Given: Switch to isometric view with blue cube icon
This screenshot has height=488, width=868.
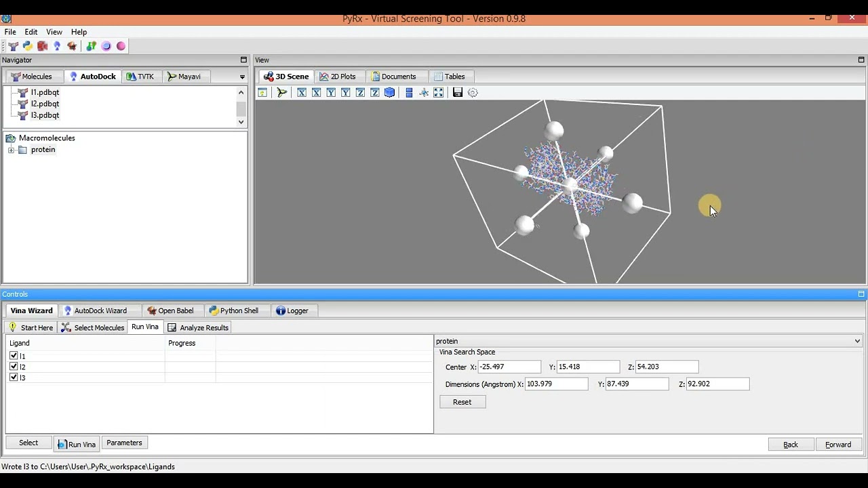Looking at the screenshot, I should tap(389, 92).
